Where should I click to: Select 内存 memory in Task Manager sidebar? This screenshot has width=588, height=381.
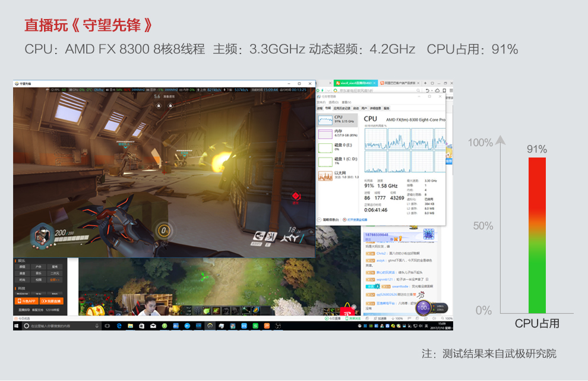(337, 134)
